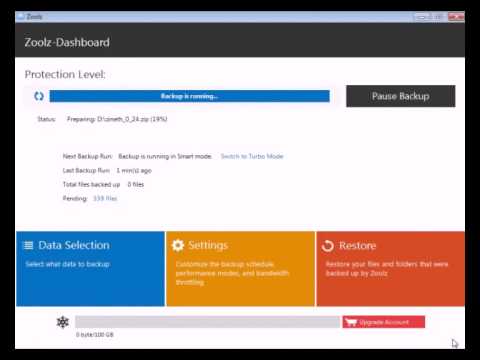The width and height of the screenshot is (480, 360).
Task: Click the Restore circular arrow icon
Action: 328,246
